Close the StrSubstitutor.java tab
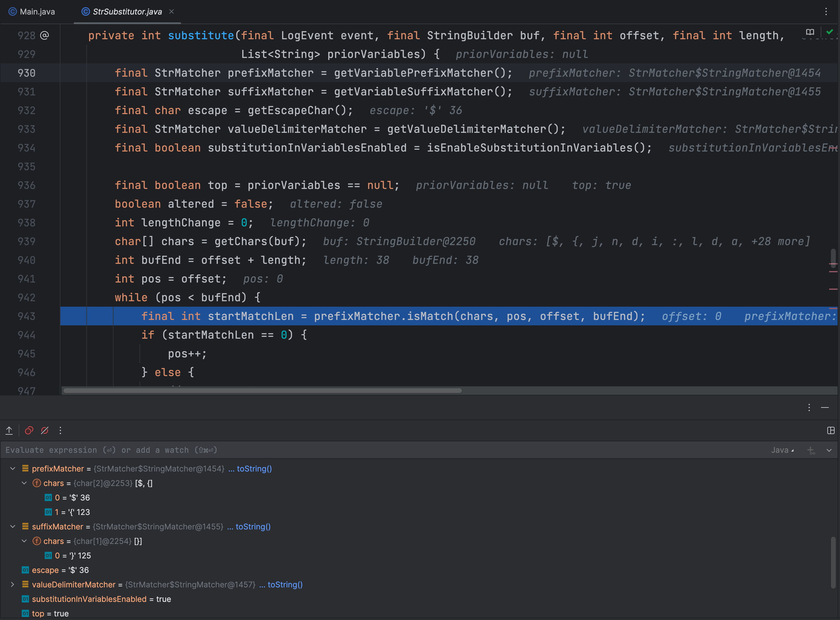This screenshot has width=840, height=620. click(172, 12)
